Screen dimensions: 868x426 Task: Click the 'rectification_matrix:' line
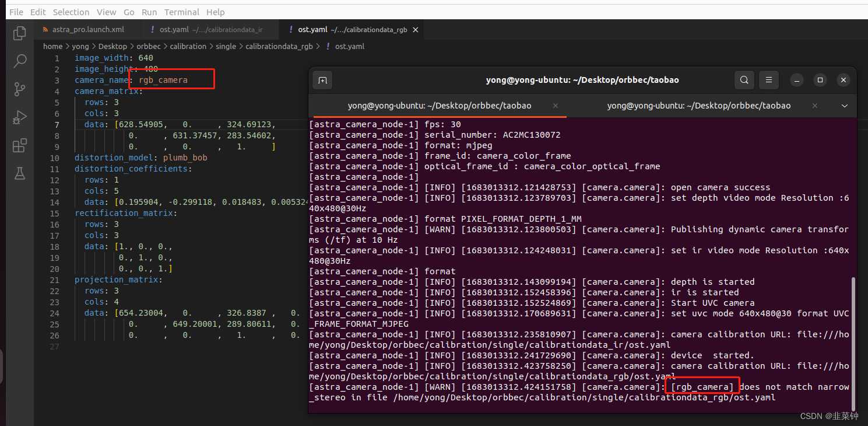click(x=126, y=213)
